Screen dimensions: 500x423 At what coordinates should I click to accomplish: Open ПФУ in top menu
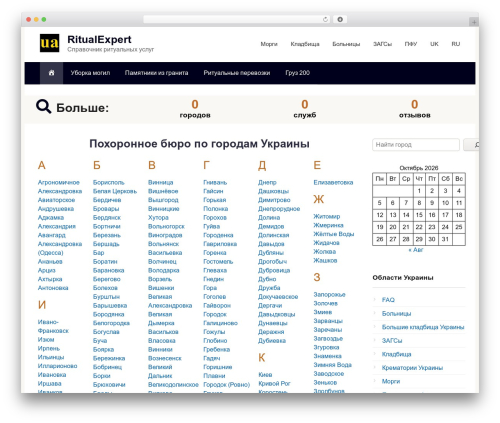(411, 44)
